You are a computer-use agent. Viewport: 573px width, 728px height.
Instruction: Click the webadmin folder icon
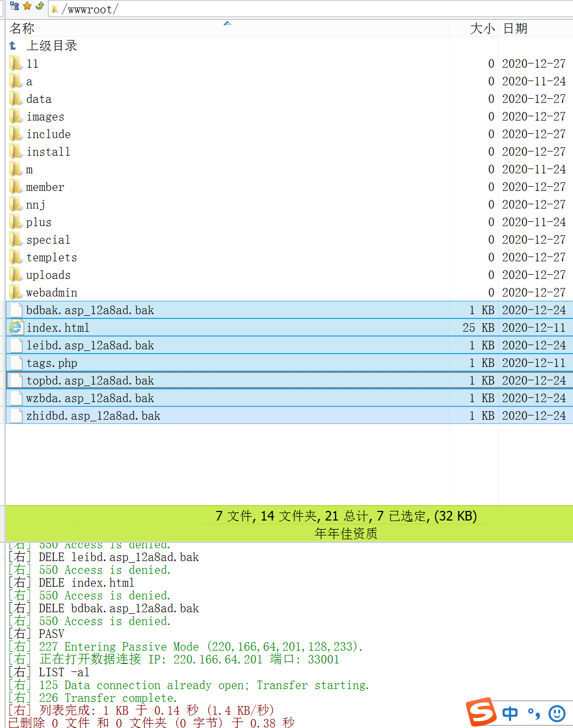pos(16,292)
